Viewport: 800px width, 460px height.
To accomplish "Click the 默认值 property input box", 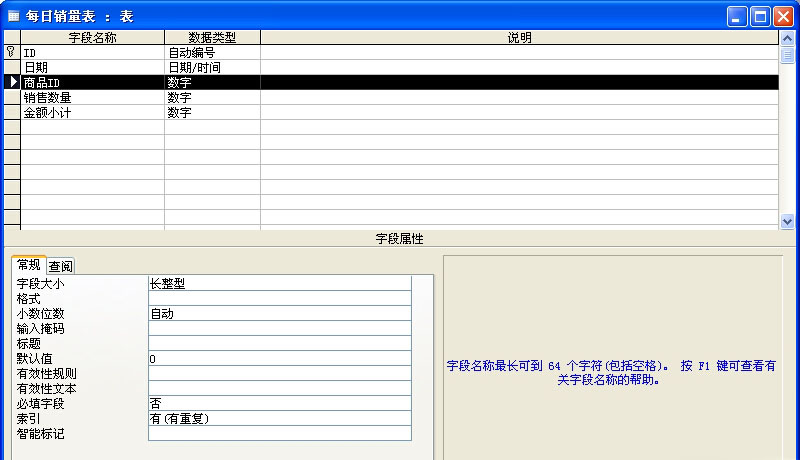I will (279, 359).
